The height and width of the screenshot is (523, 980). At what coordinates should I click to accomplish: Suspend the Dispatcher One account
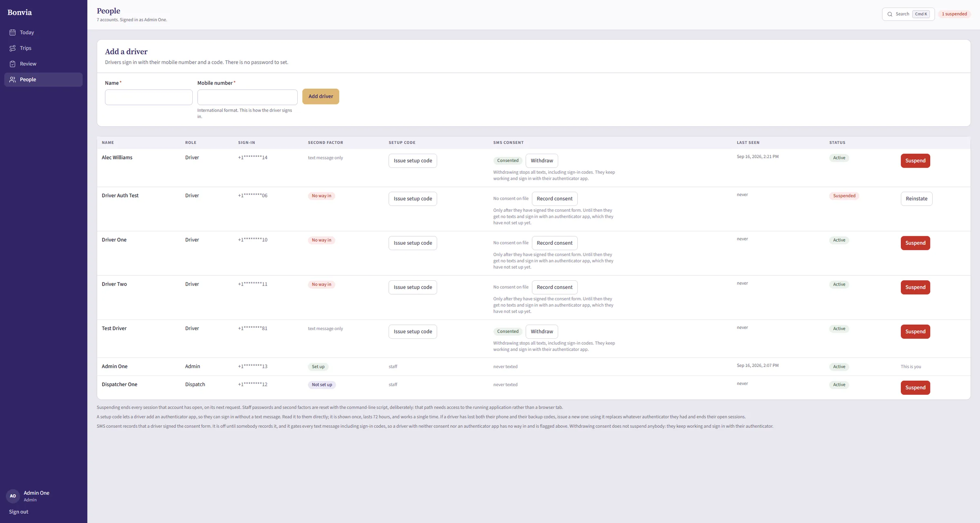click(x=915, y=388)
